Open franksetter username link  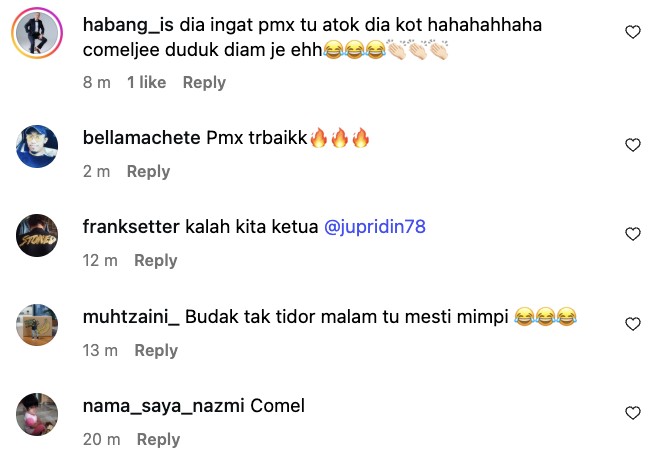131,227
